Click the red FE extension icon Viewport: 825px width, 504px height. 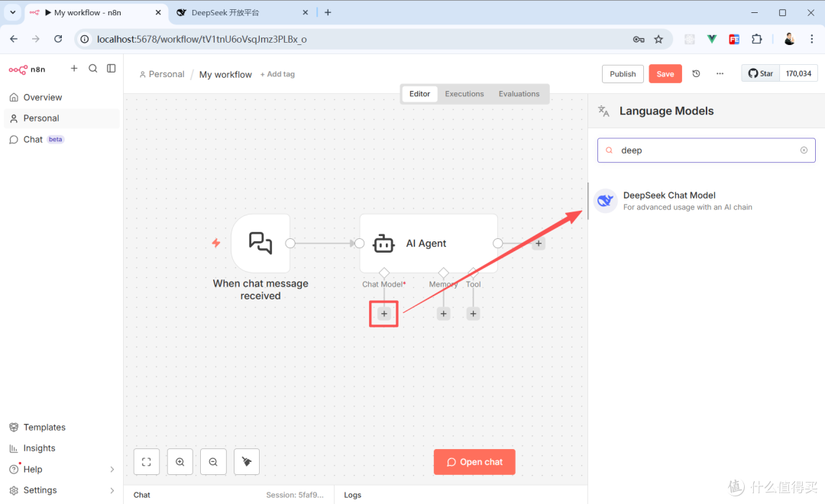[734, 39]
